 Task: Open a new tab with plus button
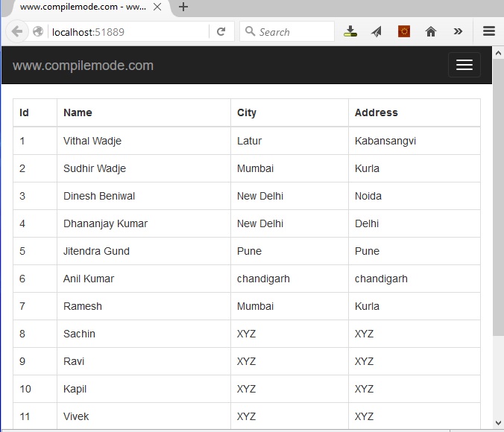tap(183, 7)
